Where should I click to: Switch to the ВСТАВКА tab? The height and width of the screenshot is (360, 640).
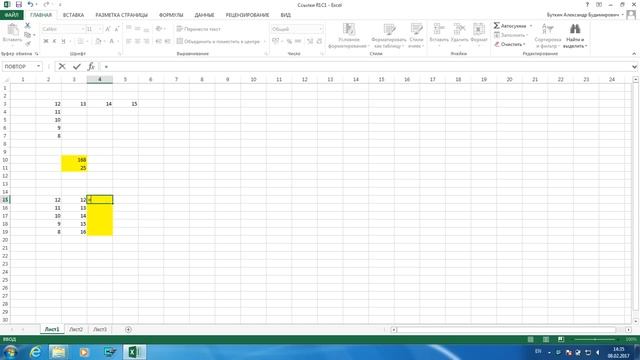click(x=73, y=15)
